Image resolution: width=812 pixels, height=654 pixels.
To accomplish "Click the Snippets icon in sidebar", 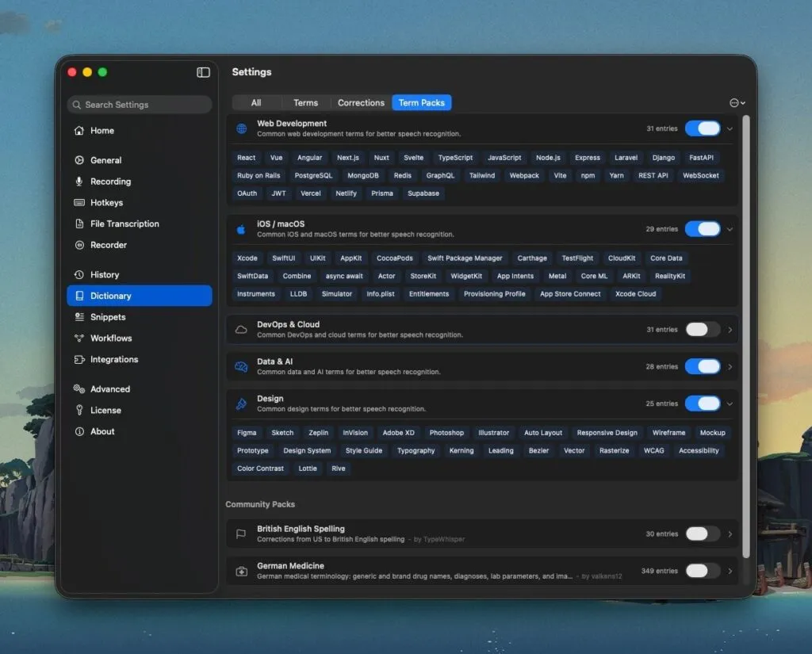I will click(x=79, y=317).
